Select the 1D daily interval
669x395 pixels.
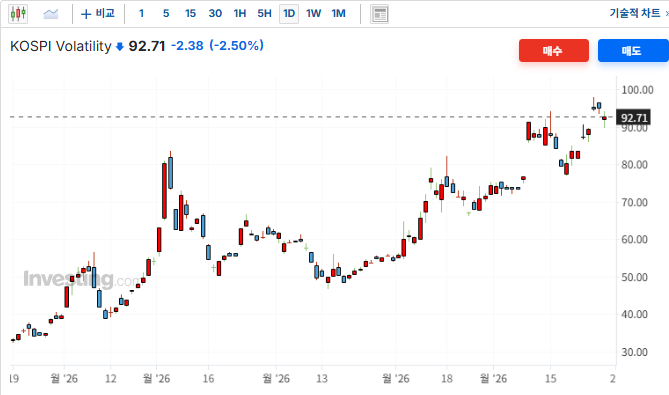coord(289,14)
